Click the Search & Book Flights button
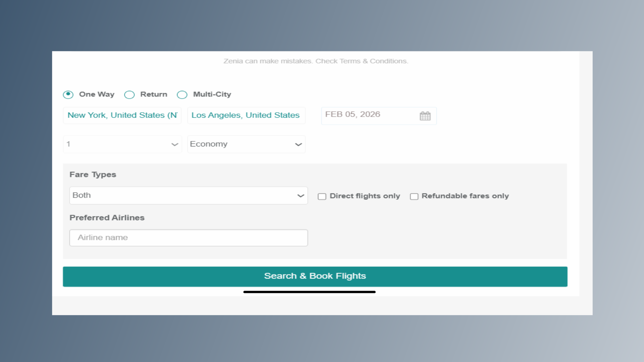The height and width of the screenshot is (362, 644). click(315, 276)
